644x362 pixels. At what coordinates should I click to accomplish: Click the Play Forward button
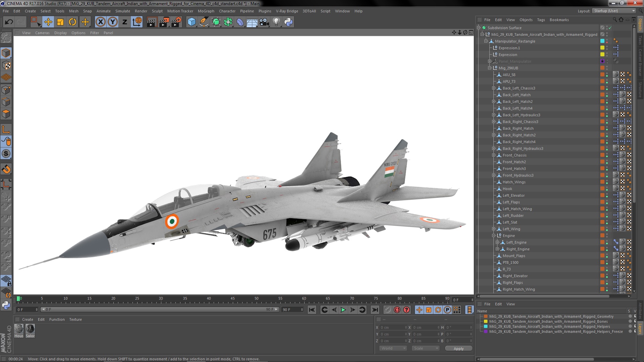pyautogui.click(x=343, y=310)
